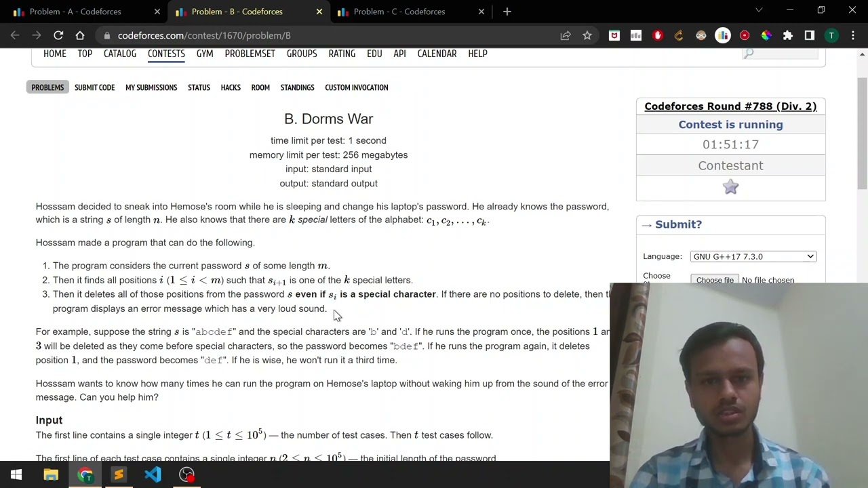Add problem to favorites with the star icon

point(730,187)
